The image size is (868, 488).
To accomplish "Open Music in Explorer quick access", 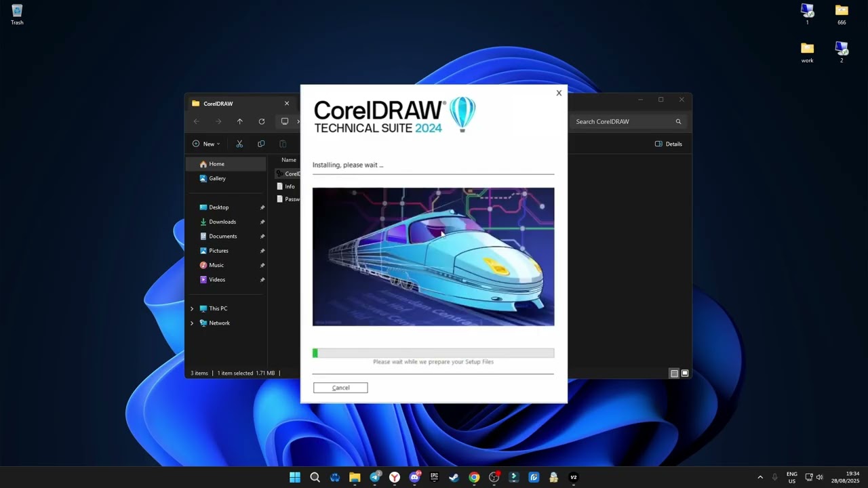I will (x=216, y=265).
